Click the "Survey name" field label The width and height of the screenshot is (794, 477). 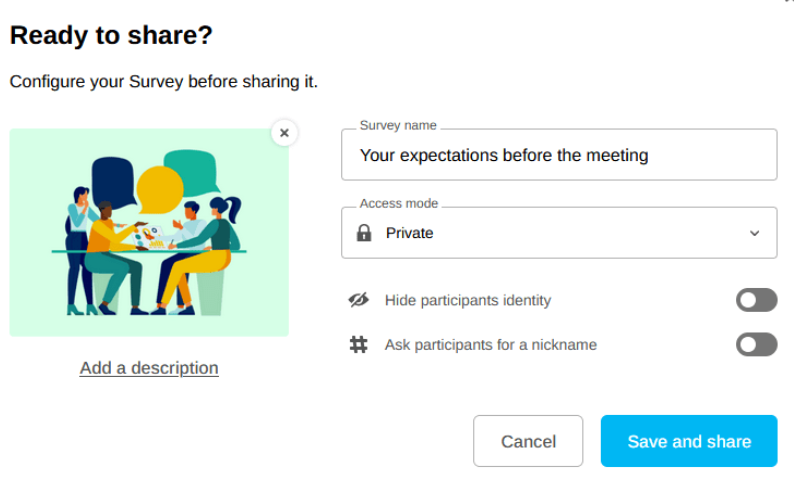click(x=398, y=125)
